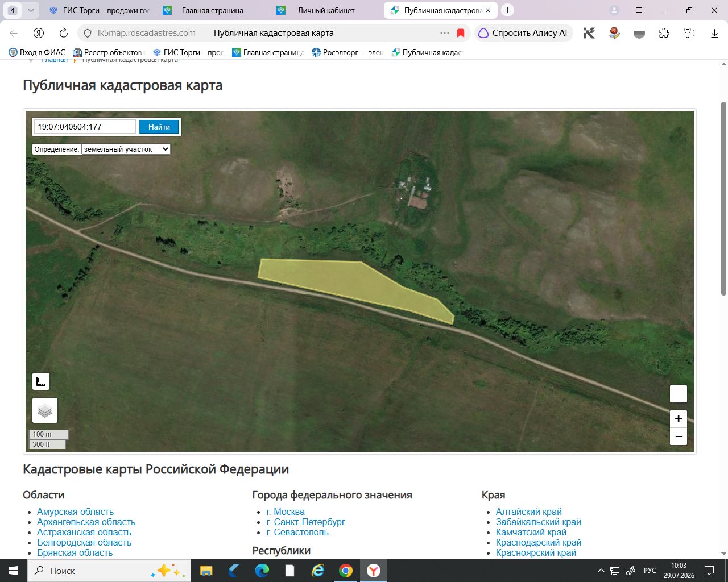The height and width of the screenshot is (582, 728).
Task: Open the address bar three-dots menu
Action: tap(445, 33)
